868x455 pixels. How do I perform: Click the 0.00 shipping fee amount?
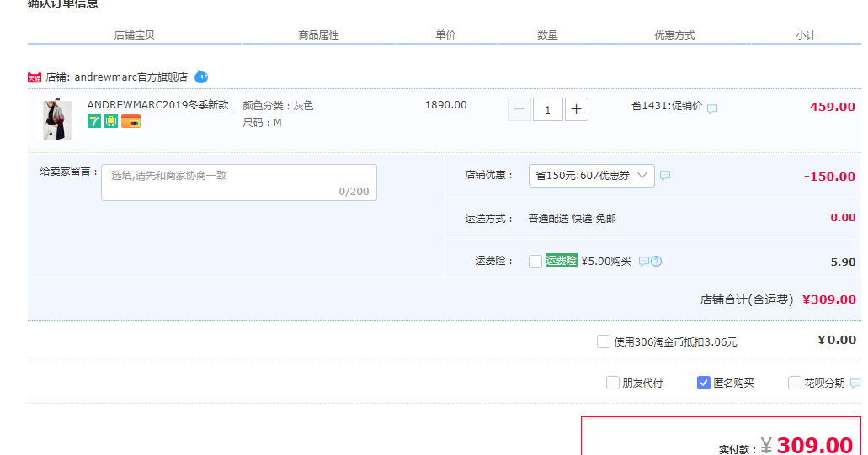pos(843,217)
